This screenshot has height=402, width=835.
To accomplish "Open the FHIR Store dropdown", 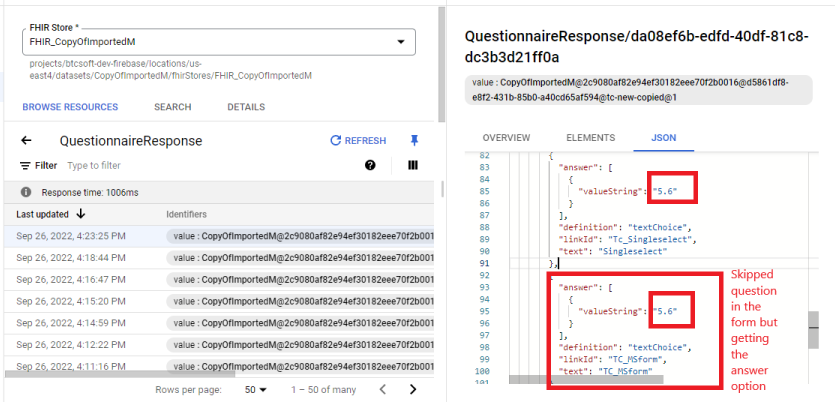I will pyautogui.click(x=218, y=42).
